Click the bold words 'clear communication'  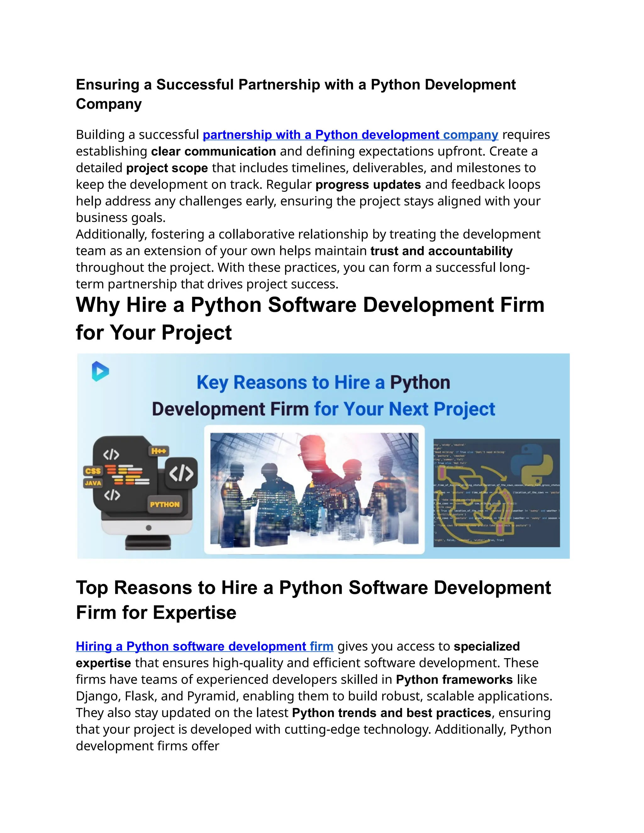(214, 152)
